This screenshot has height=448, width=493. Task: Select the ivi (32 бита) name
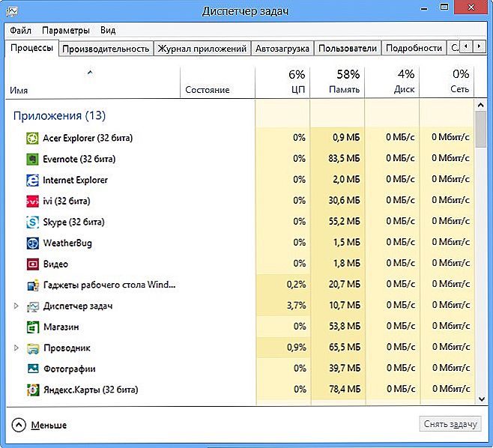click(x=67, y=202)
